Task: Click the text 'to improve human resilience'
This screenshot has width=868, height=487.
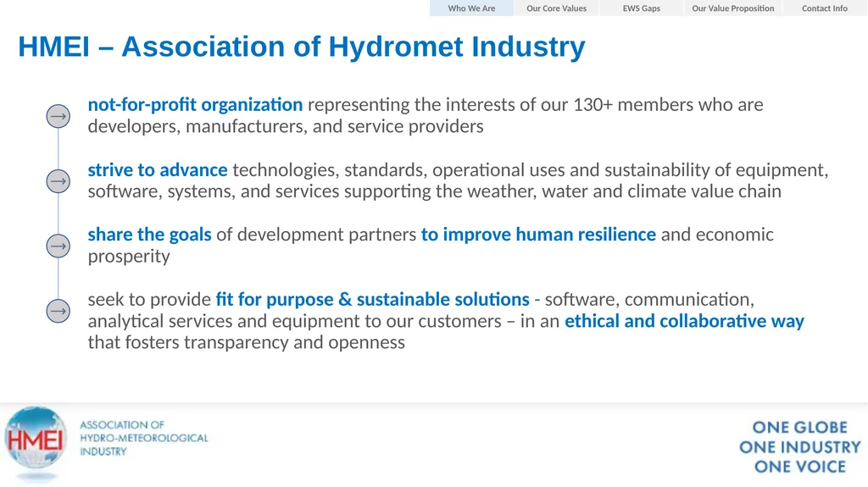Action: [x=538, y=235]
